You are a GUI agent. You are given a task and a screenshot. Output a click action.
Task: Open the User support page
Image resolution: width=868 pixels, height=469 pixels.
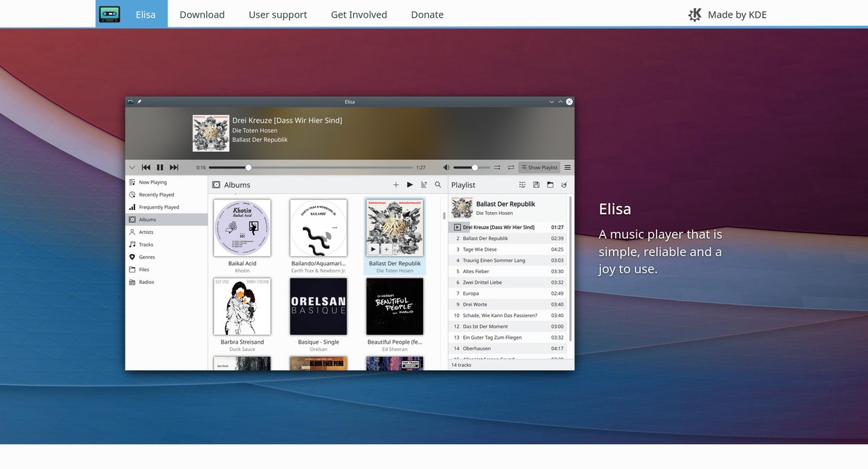tap(277, 14)
